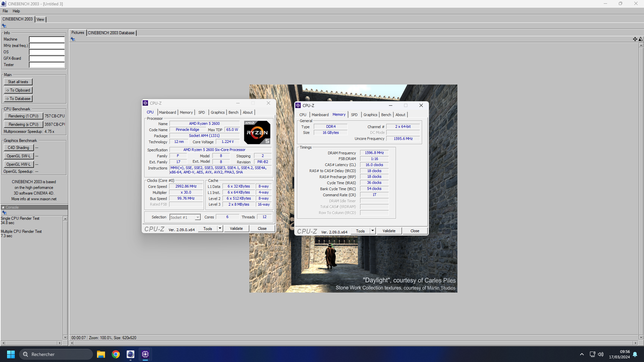Image resolution: width=644 pixels, height=362 pixels.
Task: Click the To Clipboard button
Action: coord(18,90)
